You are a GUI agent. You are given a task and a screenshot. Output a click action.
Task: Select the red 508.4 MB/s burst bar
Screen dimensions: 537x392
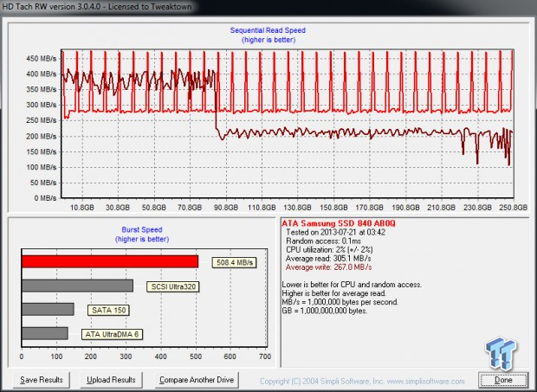110,261
